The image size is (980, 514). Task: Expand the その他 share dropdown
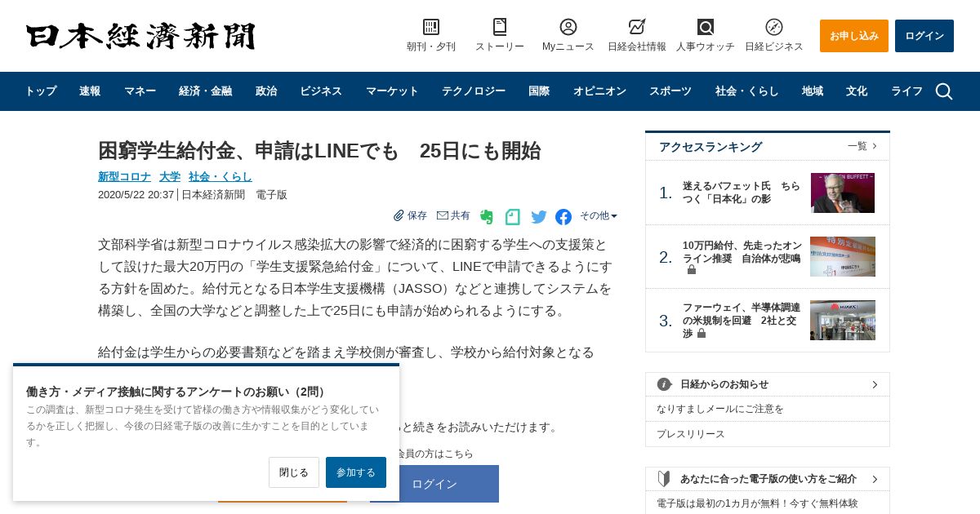tap(599, 215)
